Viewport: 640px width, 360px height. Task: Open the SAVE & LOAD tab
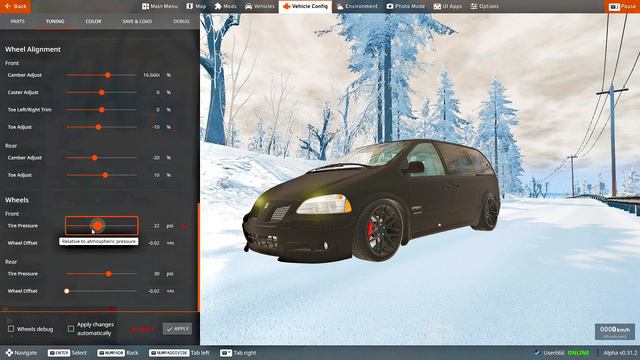tap(137, 21)
